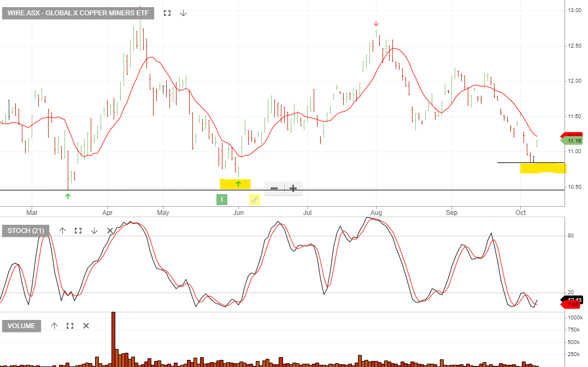Zoom out the chart with minus button

(274, 189)
